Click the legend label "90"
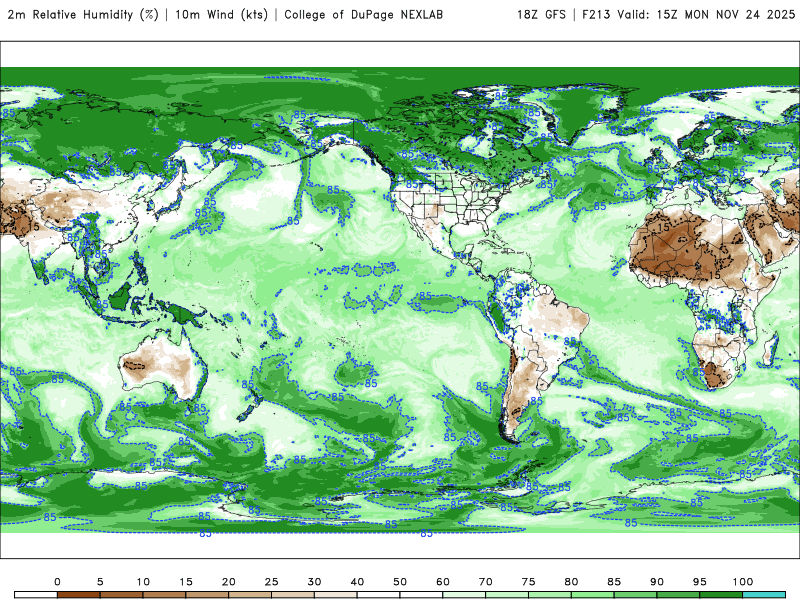 coord(657,582)
